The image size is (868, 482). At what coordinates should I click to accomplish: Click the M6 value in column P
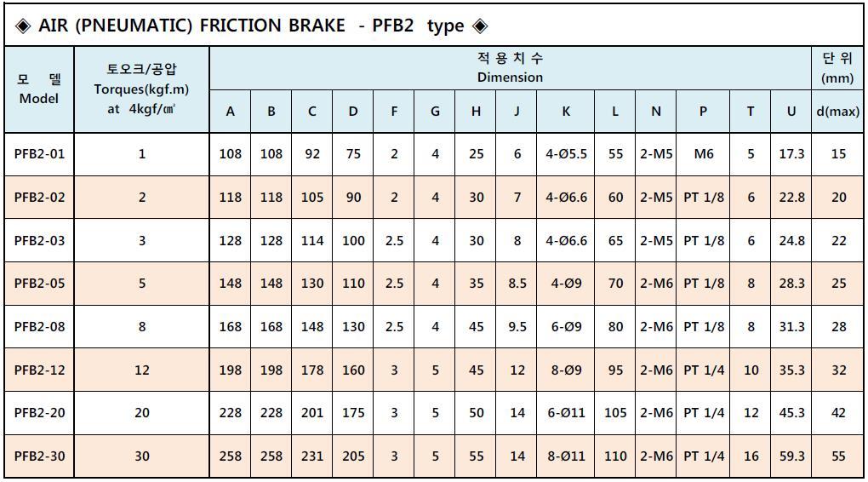(x=703, y=154)
